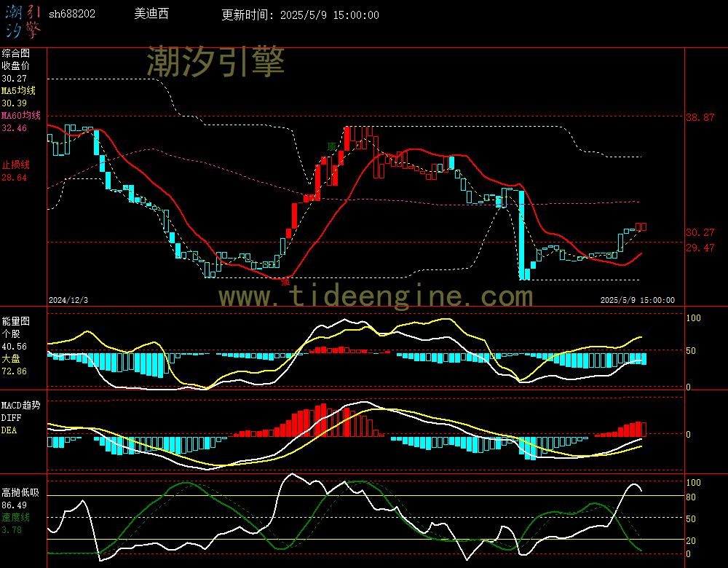The height and width of the screenshot is (568, 728).
Task: Click the MA60 value 32.46
Action: (15, 127)
